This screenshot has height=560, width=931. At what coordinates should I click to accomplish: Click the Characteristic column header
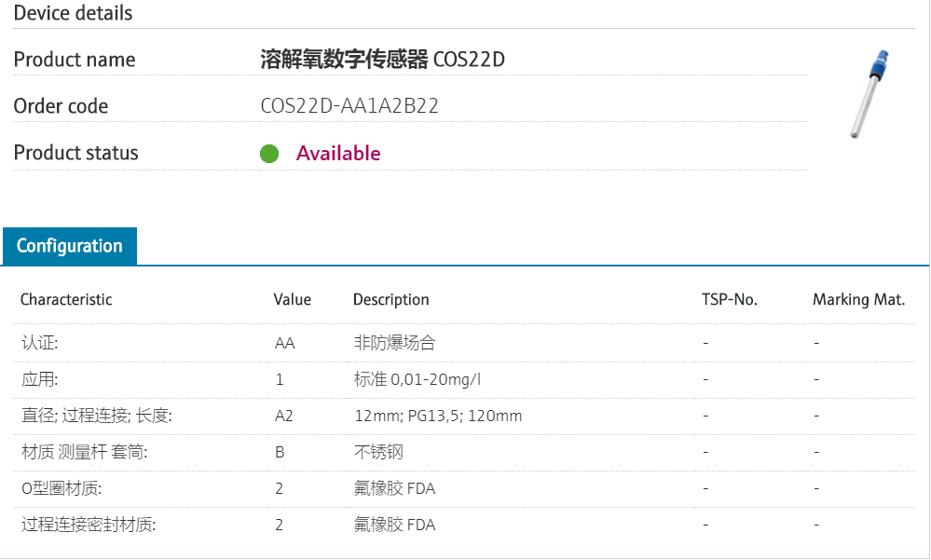pyautogui.click(x=66, y=300)
